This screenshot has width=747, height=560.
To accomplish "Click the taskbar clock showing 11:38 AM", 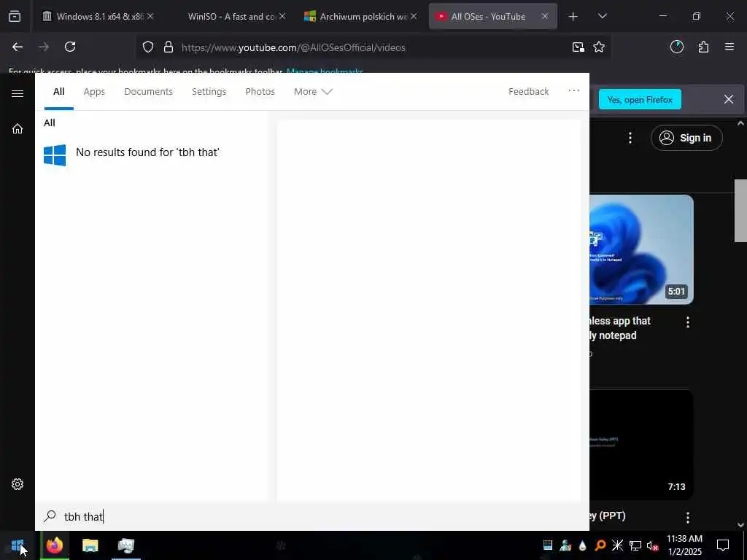I will point(684,545).
